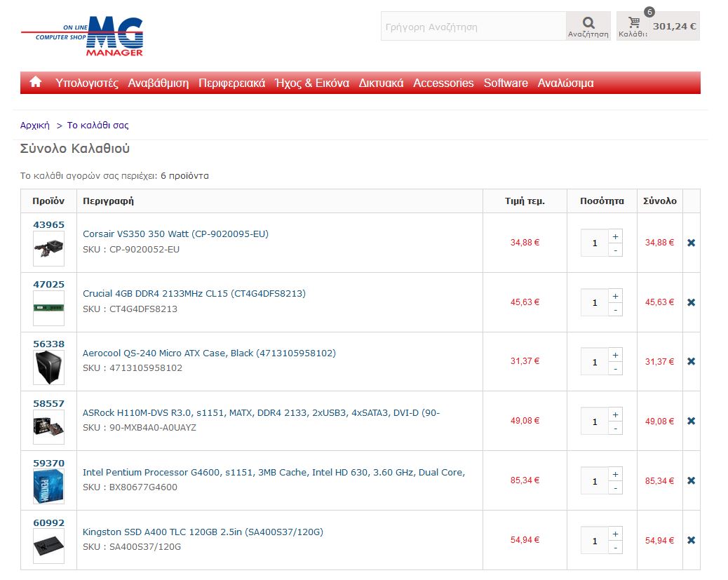Click the Corsair power supply thumbnail
Screen dimensions: 728x580
(49, 249)
